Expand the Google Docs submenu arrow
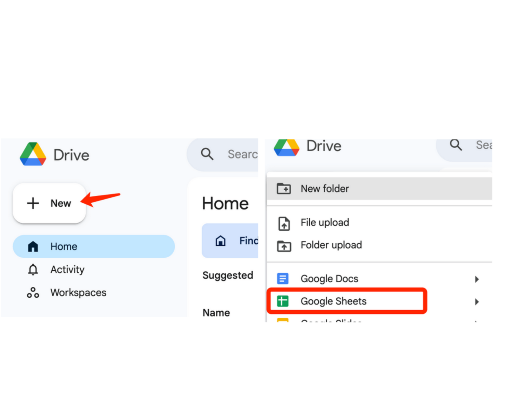The width and height of the screenshot is (525, 420). pyautogui.click(x=477, y=279)
